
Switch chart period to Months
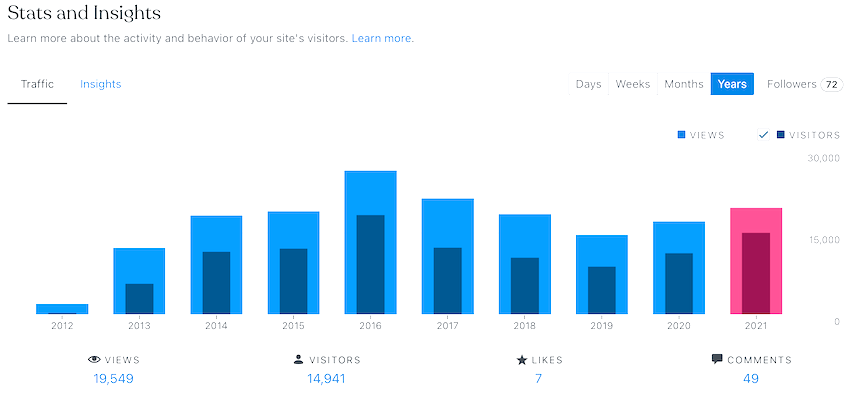[x=684, y=84]
